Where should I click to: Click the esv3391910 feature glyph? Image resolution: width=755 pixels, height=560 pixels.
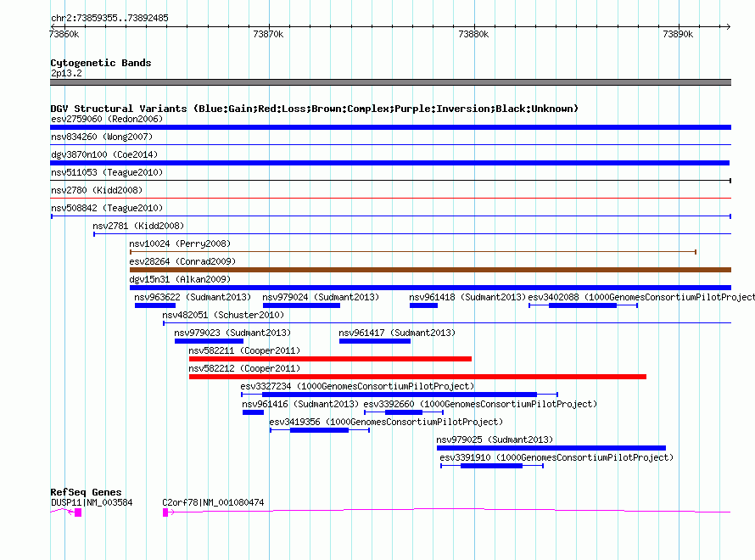492,466
